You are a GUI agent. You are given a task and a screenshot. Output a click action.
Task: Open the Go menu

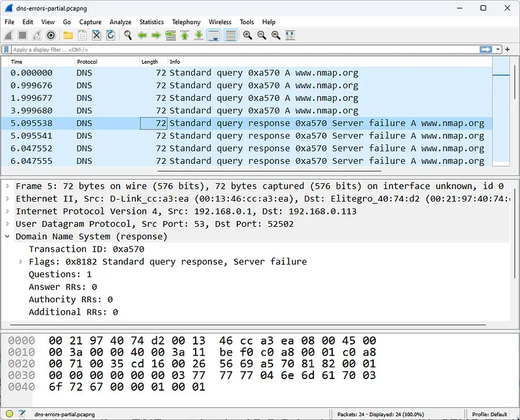click(67, 22)
